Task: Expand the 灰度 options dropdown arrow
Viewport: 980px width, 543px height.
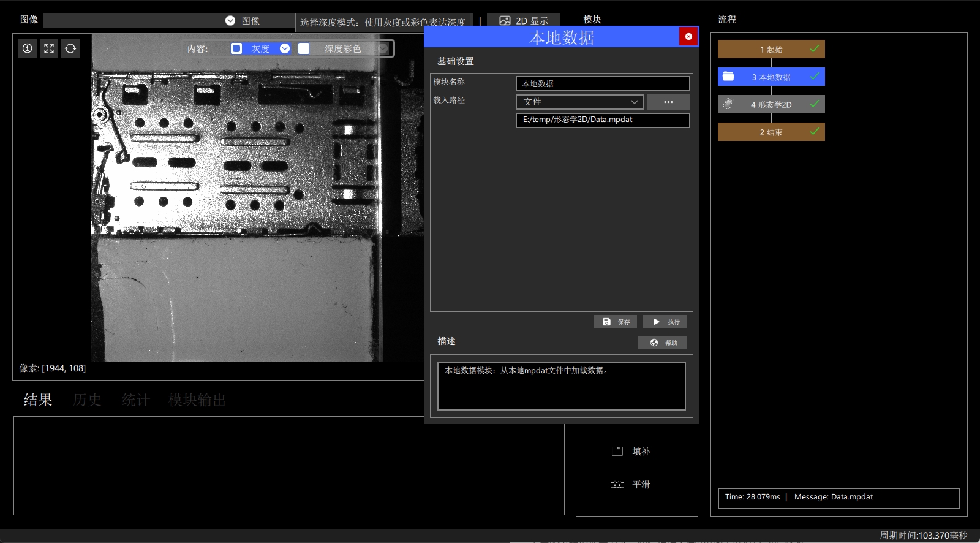Action: pos(285,48)
